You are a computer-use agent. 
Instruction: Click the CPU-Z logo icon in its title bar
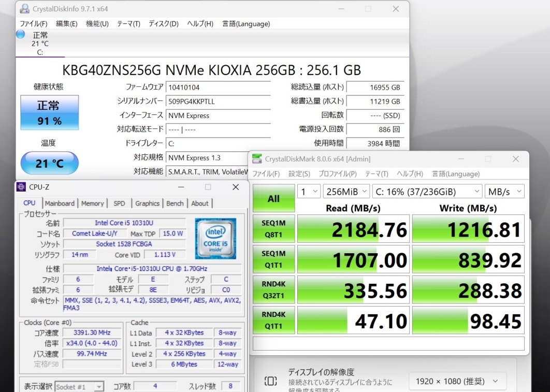click(x=21, y=187)
